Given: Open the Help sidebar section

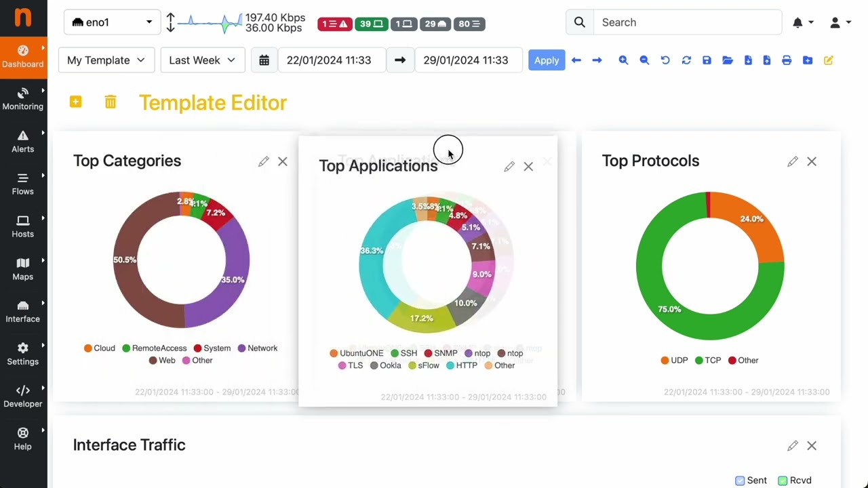Looking at the screenshot, I should [x=23, y=439].
